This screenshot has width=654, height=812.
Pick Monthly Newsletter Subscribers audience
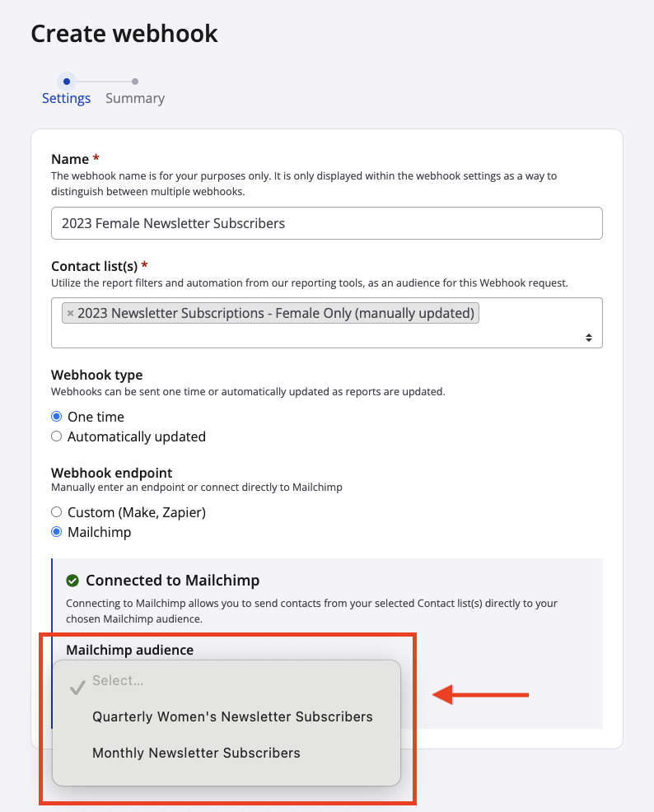pos(196,753)
